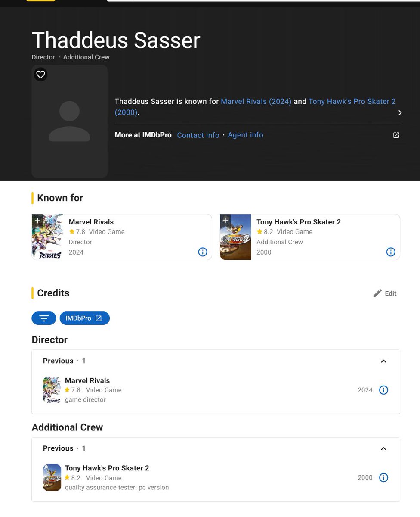Click the Thaddeus Sasser page title
The height and width of the screenshot is (517, 420).
pos(116,40)
